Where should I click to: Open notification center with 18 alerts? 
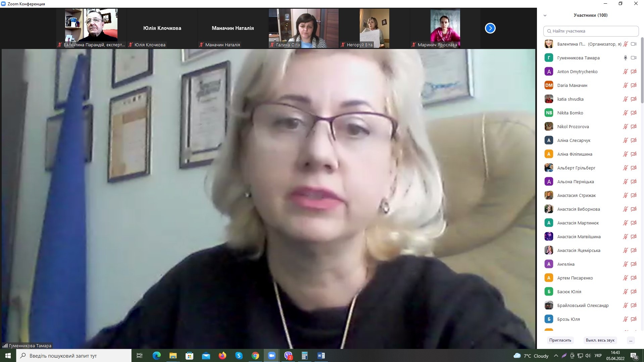(634, 356)
